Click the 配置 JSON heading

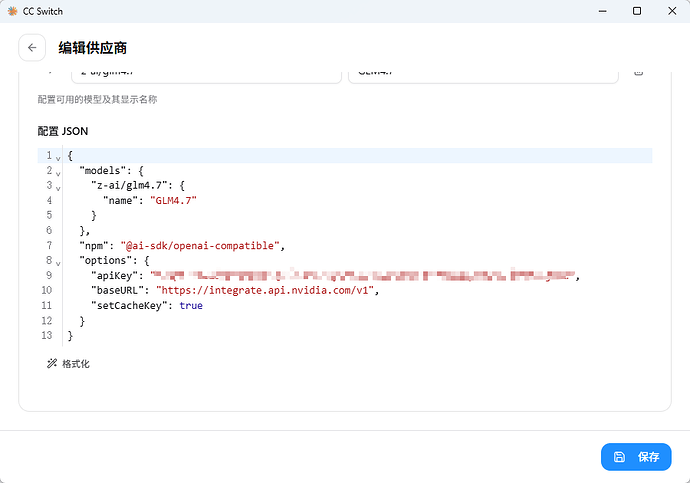[x=62, y=131]
